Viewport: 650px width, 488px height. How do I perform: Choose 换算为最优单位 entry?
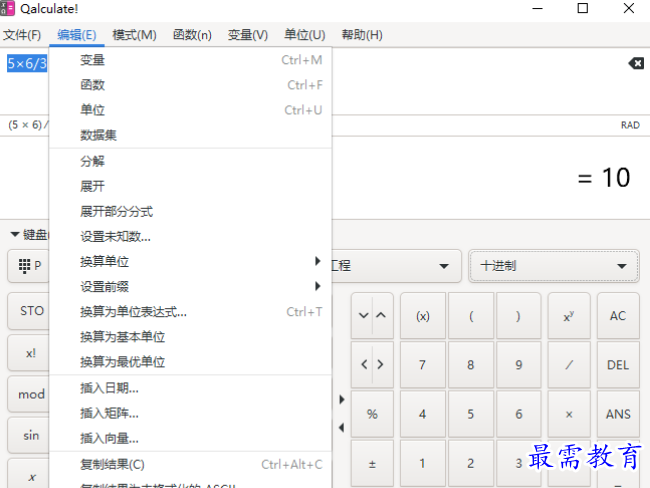[191, 362]
